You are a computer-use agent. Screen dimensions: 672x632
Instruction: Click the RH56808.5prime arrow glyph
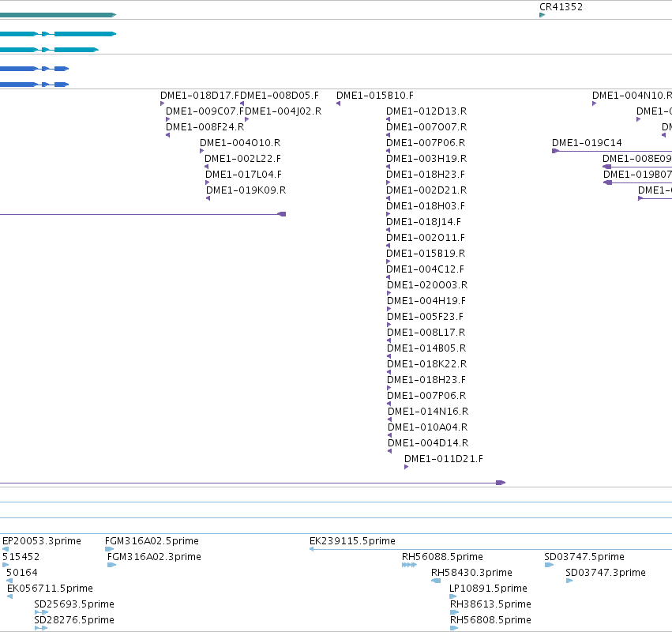[x=454, y=628]
